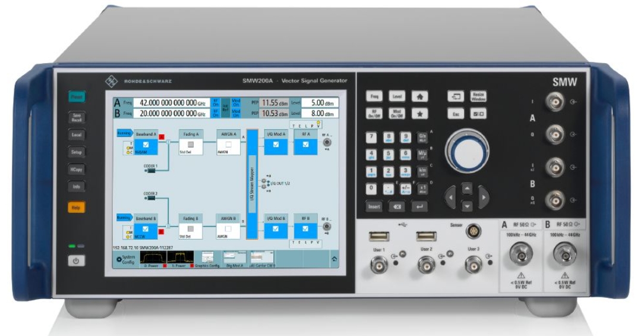Toggle the RF B block checkbox
Image resolution: width=644 pixels, height=336 pixels.
point(305,228)
